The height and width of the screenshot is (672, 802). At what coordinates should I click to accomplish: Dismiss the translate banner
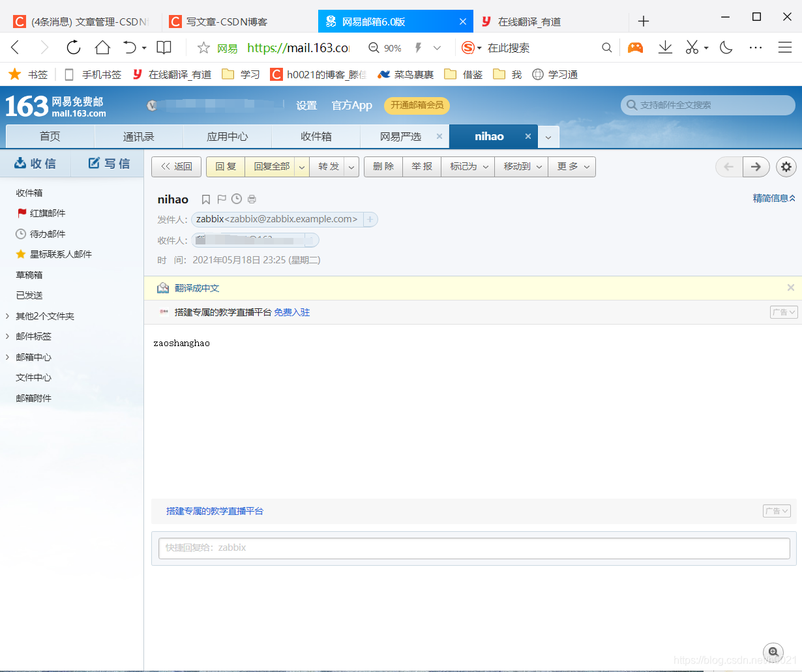click(x=790, y=287)
